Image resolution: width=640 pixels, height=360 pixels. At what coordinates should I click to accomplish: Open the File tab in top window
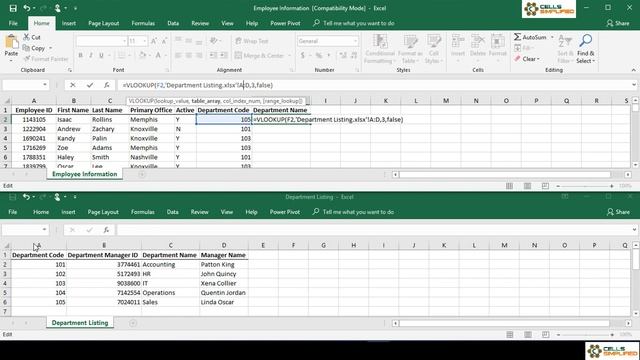coord(13,23)
